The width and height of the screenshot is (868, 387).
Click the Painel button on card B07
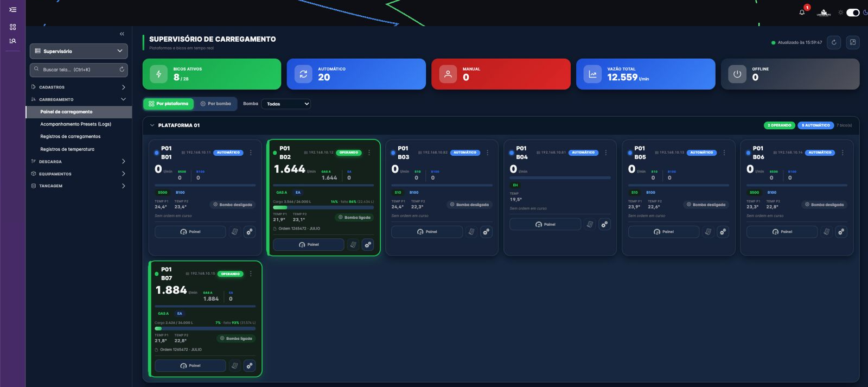(x=190, y=366)
